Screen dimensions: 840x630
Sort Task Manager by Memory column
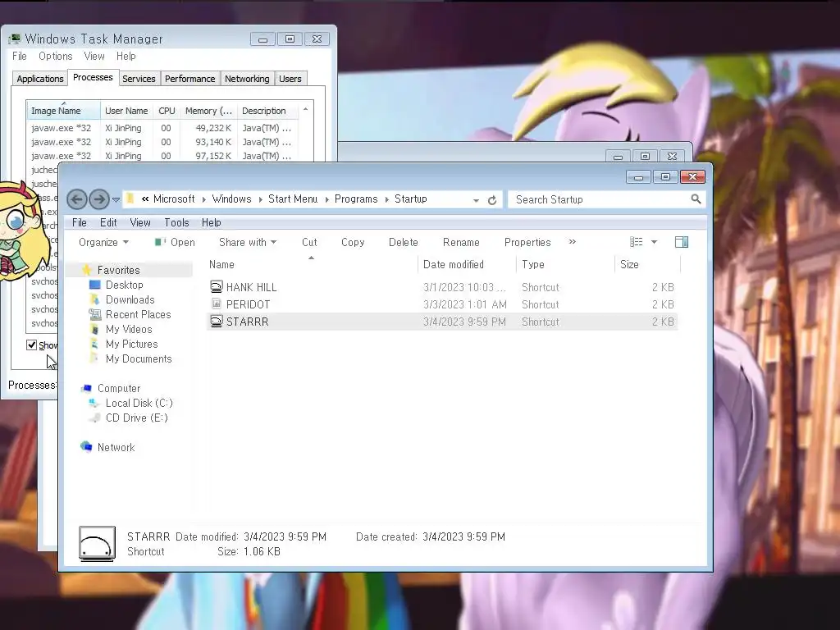click(208, 111)
